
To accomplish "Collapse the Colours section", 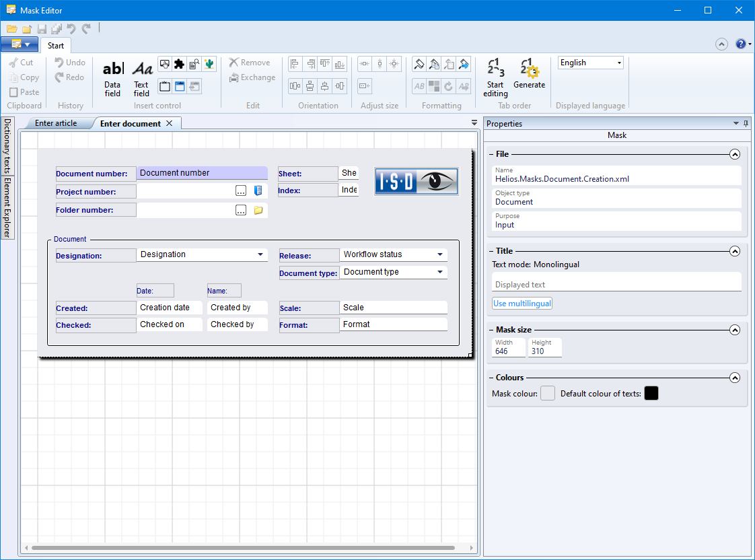I will pos(735,378).
